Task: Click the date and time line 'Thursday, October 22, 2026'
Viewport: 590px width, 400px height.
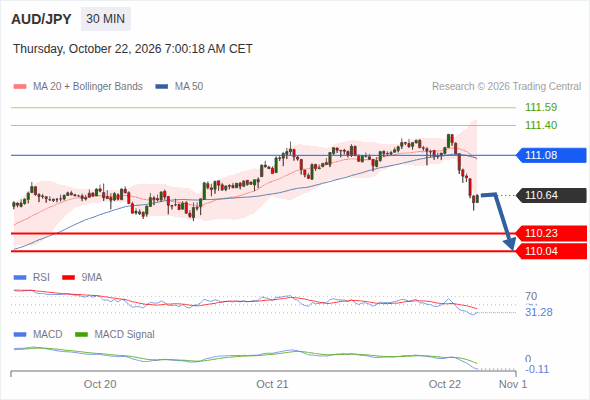Action: click(132, 49)
